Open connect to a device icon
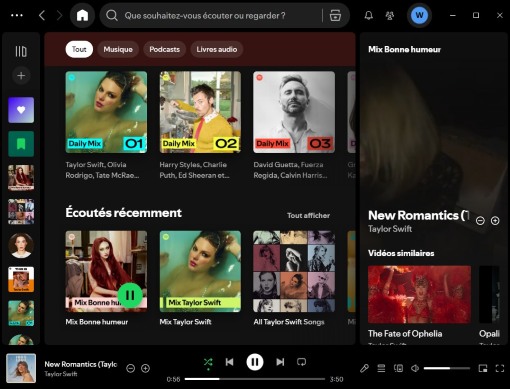 click(x=398, y=368)
